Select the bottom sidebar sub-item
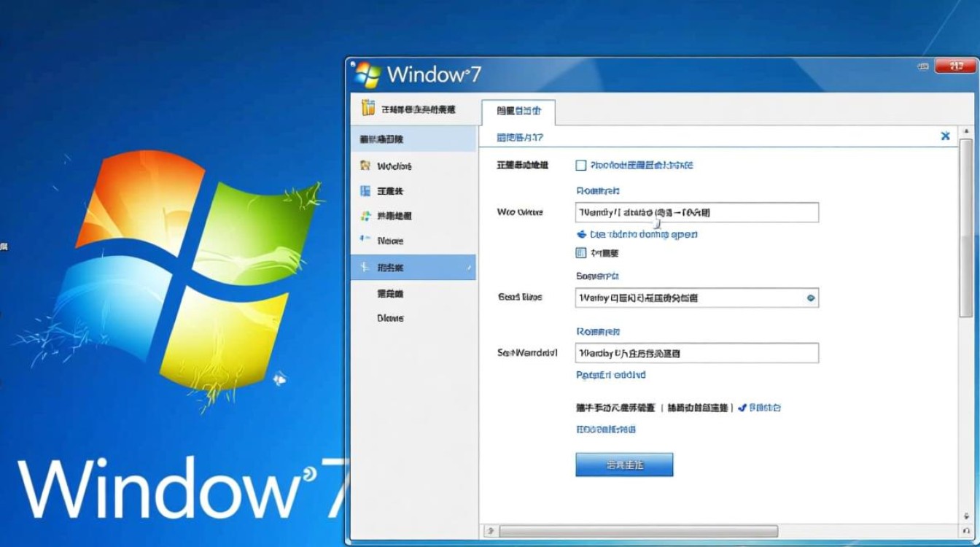The width and height of the screenshot is (980, 547). pyautogui.click(x=391, y=318)
